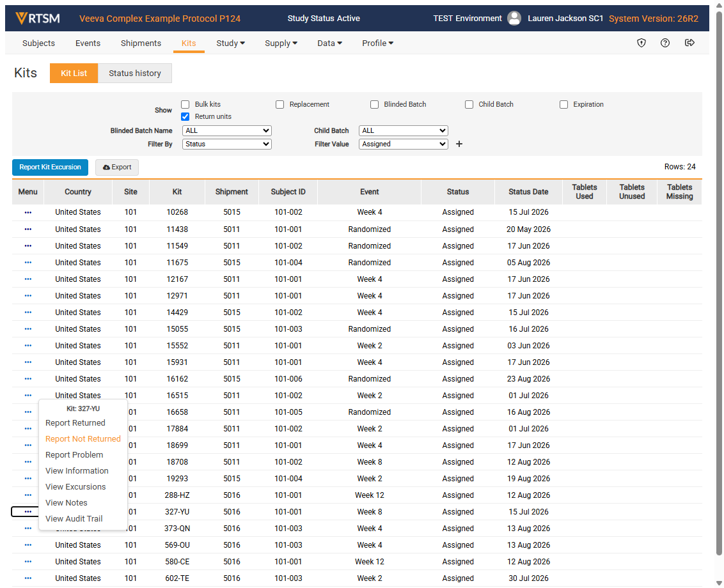Select View Notes in context menu
This screenshot has height=588, width=724.
click(x=67, y=503)
